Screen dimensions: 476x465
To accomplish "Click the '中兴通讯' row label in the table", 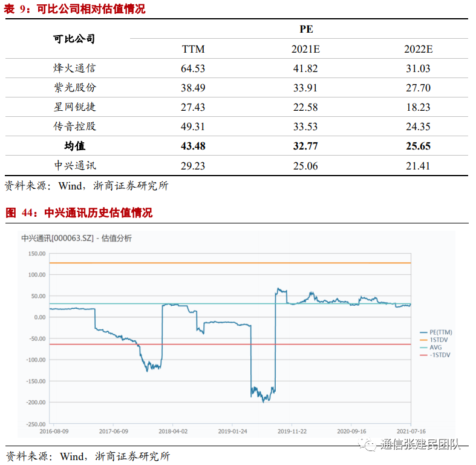I will pyautogui.click(x=75, y=166).
